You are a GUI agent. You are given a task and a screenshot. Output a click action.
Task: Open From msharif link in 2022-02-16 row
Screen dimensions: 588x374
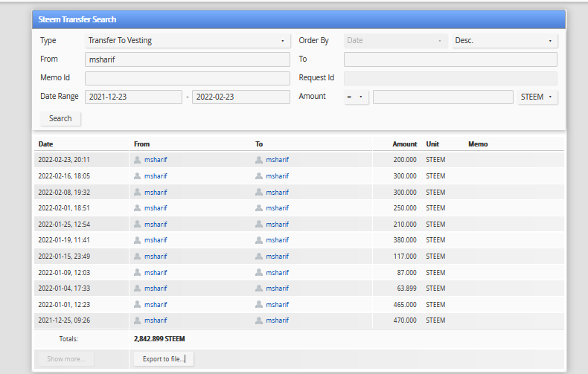156,175
